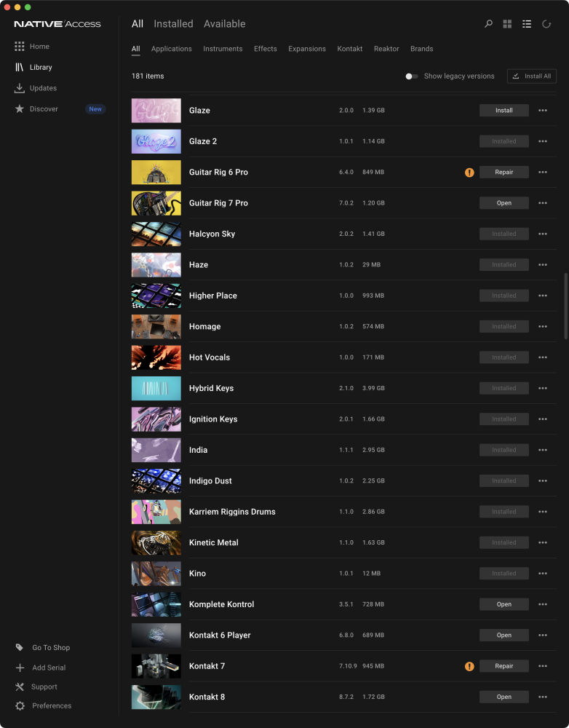The width and height of the screenshot is (569, 728).
Task: Click the Support tools icon
Action: 20,687
